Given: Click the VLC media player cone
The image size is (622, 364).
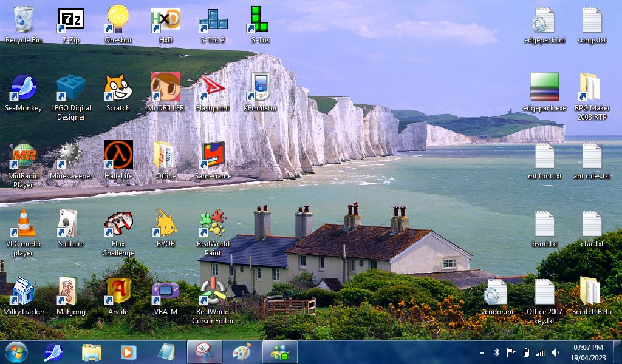Looking at the screenshot, I should point(24,223).
